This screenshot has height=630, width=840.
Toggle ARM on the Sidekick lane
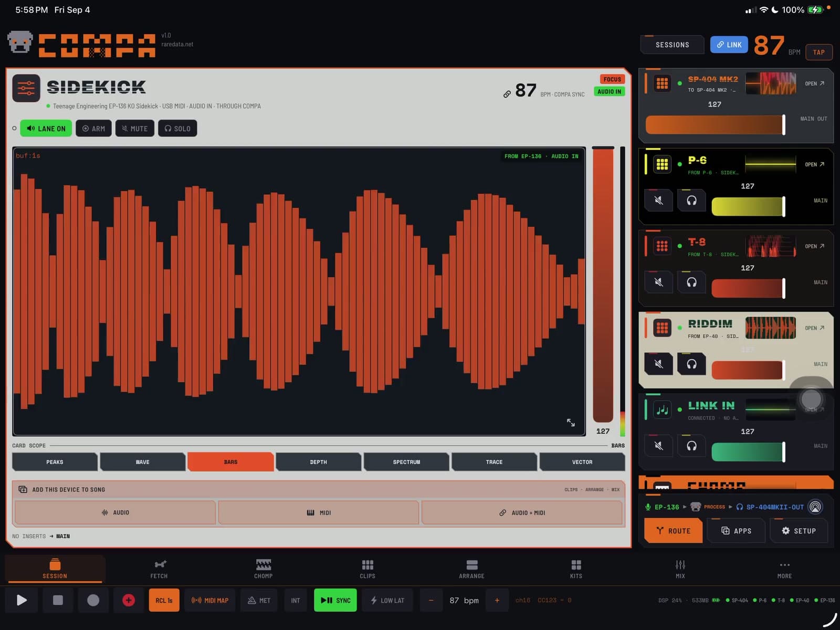click(x=93, y=129)
